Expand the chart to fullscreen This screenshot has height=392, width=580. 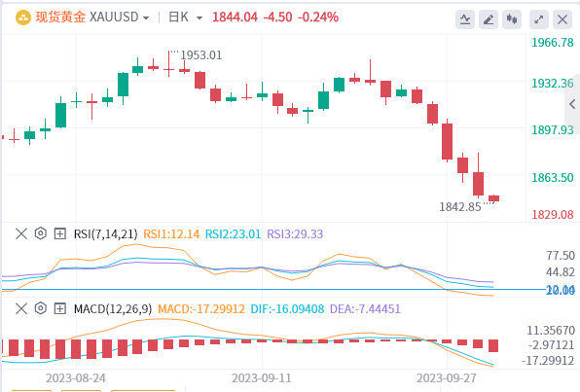(539, 19)
